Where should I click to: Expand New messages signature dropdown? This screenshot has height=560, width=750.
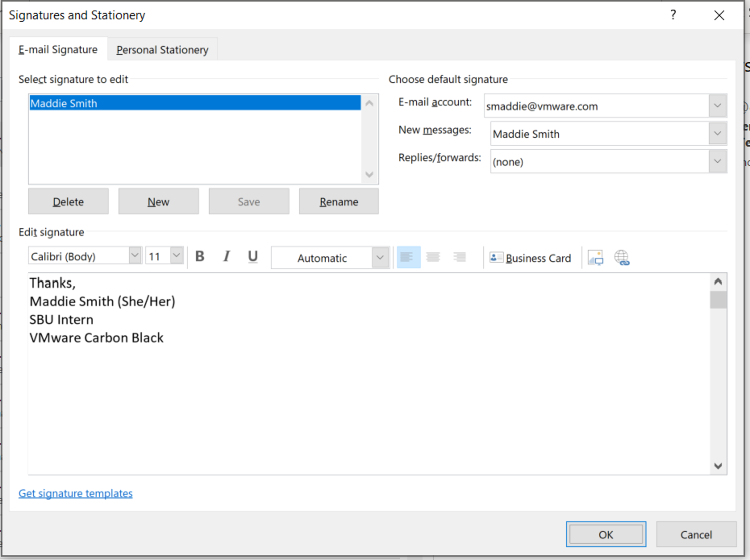pyautogui.click(x=717, y=134)
